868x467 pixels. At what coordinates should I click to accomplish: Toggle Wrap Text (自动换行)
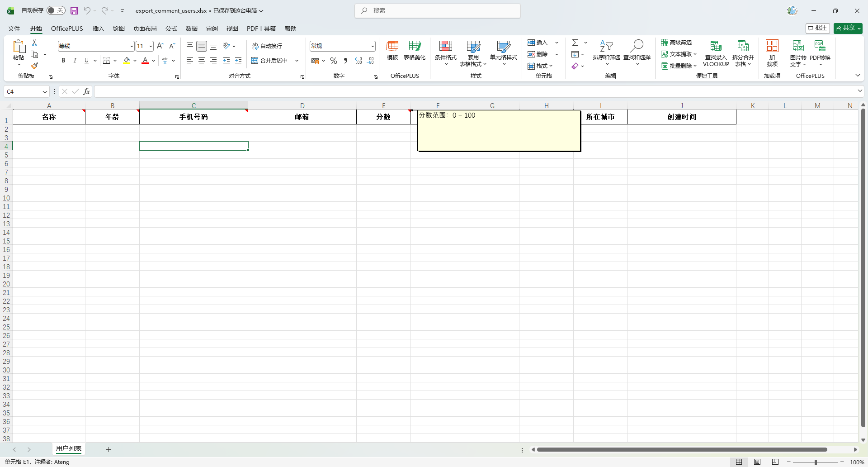point(267,46)
